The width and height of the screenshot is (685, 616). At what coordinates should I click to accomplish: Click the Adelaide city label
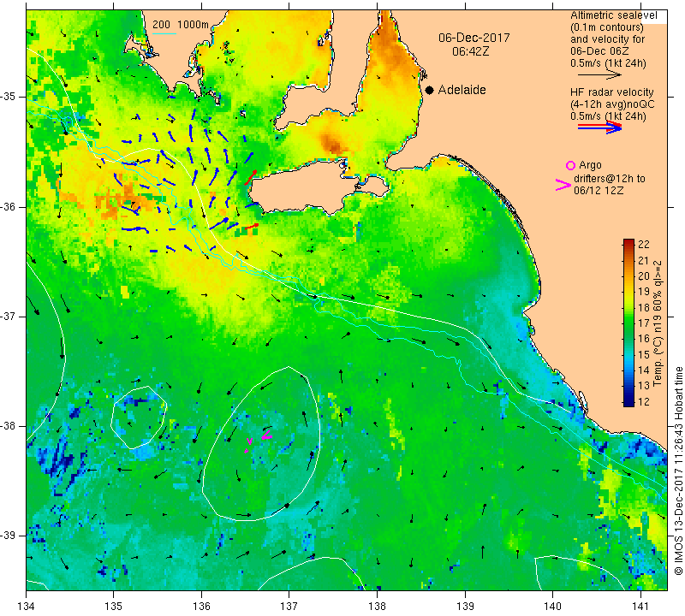click(462, 90)
